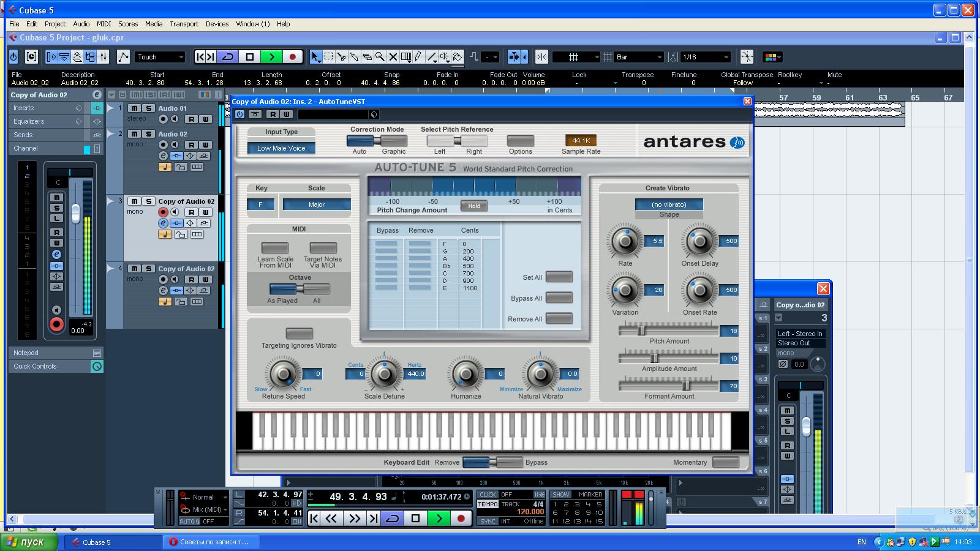The height and width of the screenshot is (551, 980).
Task: Open the Audio menu
Action: pyautogui.click(x=81, y=24)
